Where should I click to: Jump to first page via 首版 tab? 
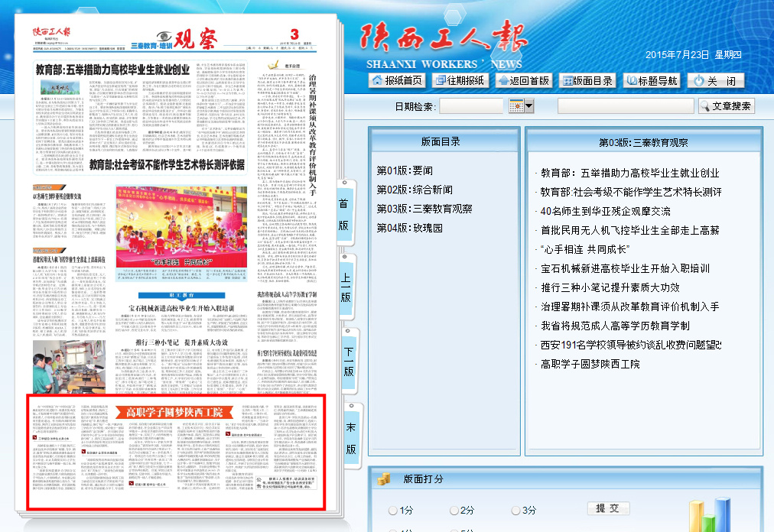[344, 214]
